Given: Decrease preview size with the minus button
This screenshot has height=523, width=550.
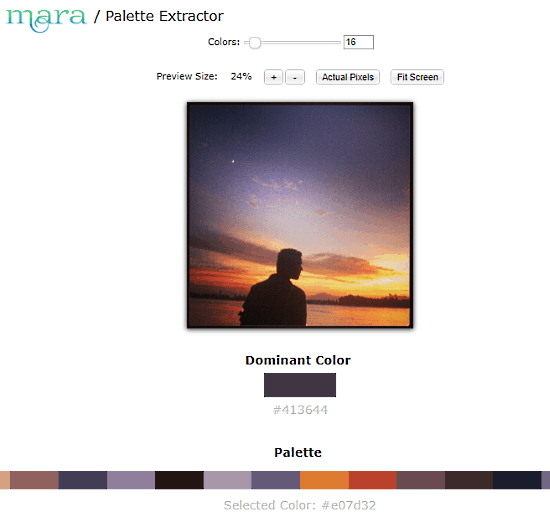Looking at the screenshot, I should click(295, 77).
